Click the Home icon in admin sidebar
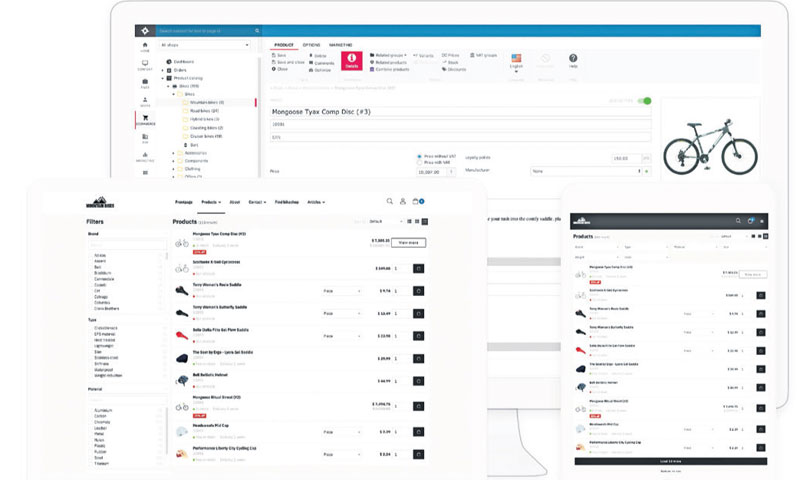Image resolution: width=800 pixels, height=480 pixels. pyautogui.click(x=146, y=47)
